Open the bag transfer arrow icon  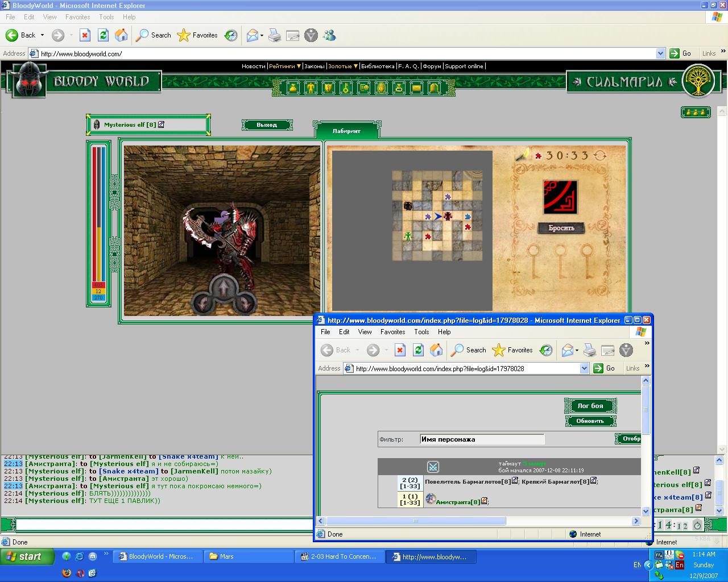click(399, 88)
